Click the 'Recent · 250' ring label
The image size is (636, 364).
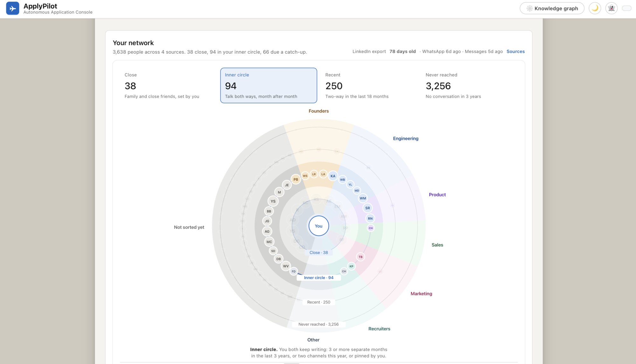(319, 302)
